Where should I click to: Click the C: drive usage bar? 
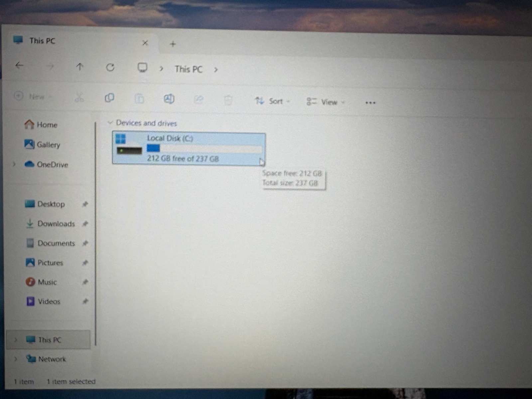tap(204, 148)
